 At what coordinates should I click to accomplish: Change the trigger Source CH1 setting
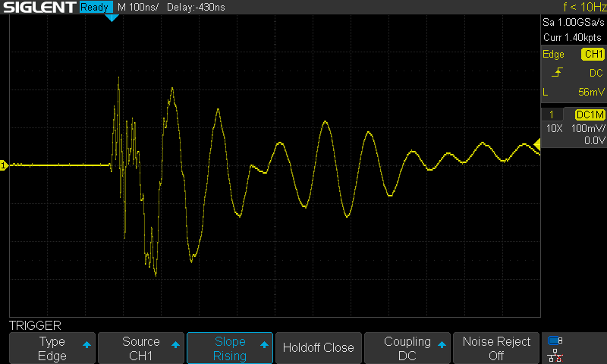(x=141, y=348)
